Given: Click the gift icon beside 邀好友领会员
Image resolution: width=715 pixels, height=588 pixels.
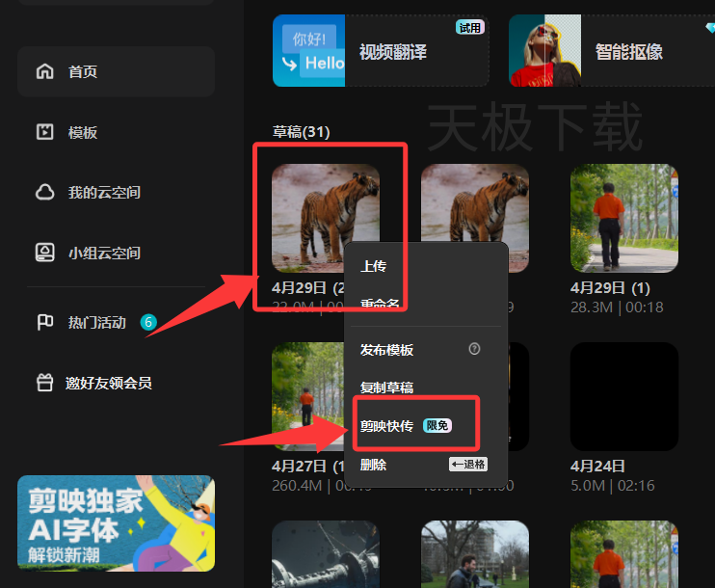Looking at the screenshot, I should [x=44, y=383].
